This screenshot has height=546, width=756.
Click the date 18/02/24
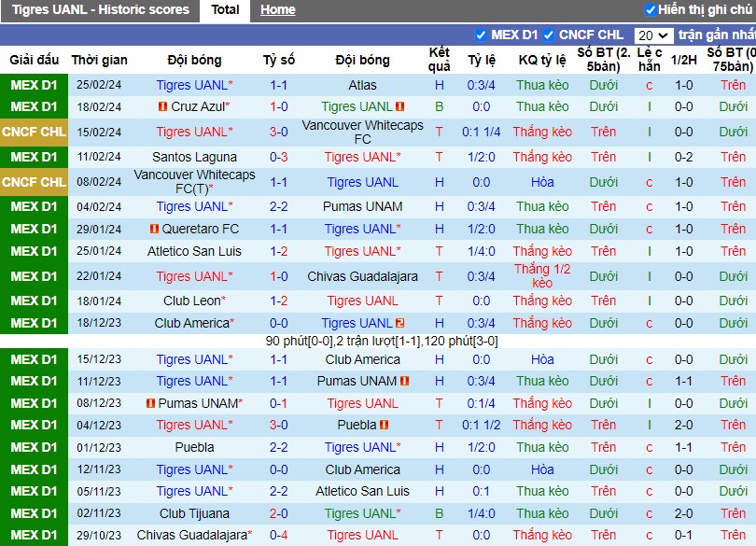click(99, 106)
